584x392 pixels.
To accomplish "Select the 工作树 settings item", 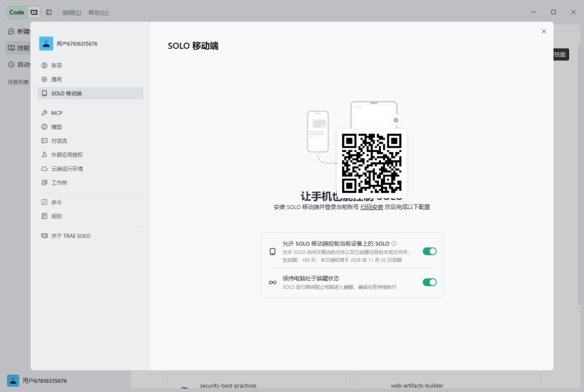I will pos(90,182).
